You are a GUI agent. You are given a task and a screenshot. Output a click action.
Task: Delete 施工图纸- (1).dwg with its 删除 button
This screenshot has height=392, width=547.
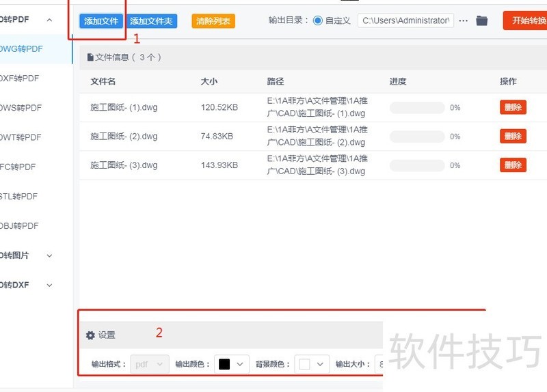(x=513, y=107)
